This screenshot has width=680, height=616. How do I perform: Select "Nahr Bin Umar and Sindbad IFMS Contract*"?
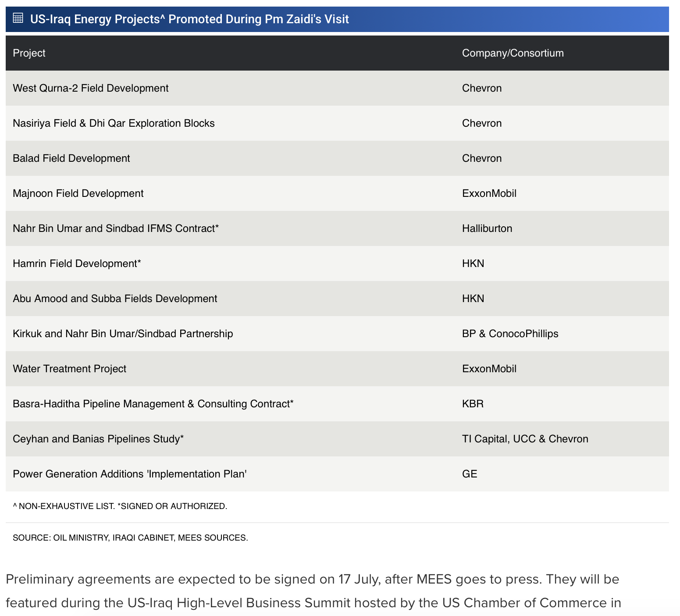tap(116, 228)
